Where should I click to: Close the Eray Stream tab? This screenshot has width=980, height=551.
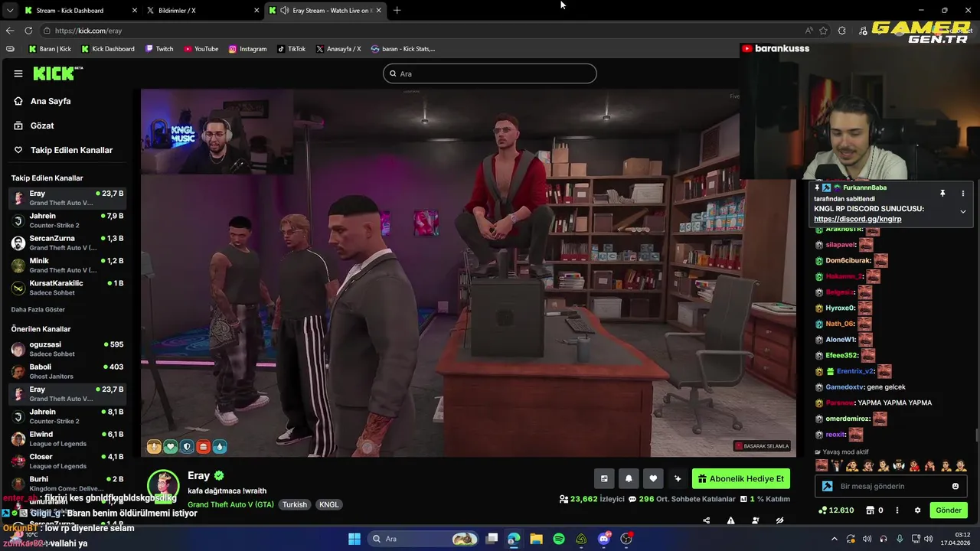378,11
